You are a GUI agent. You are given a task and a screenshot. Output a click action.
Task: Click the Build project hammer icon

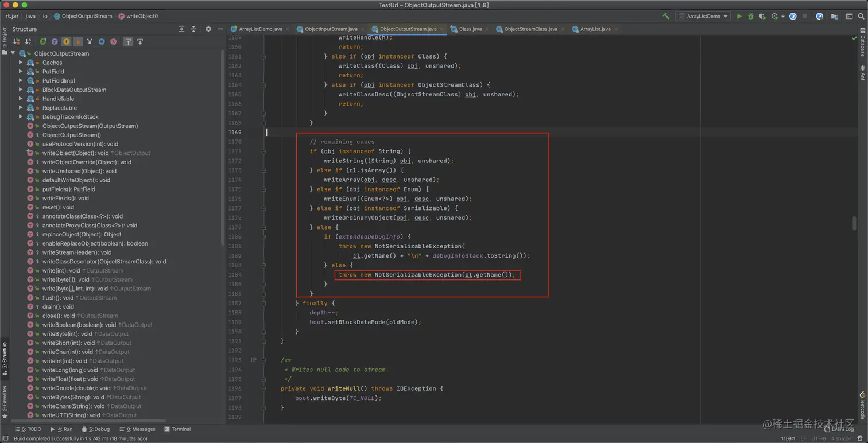tap(666, 17)
